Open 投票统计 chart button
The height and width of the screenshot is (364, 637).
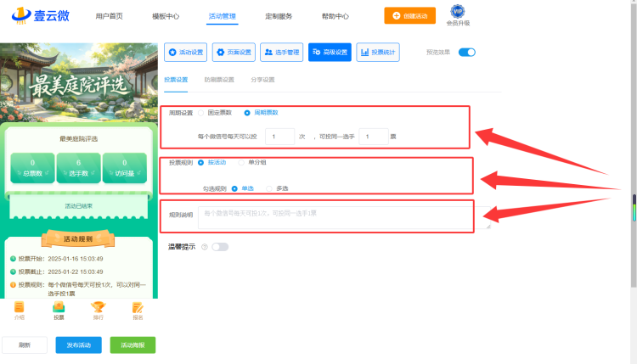(378, 53)
